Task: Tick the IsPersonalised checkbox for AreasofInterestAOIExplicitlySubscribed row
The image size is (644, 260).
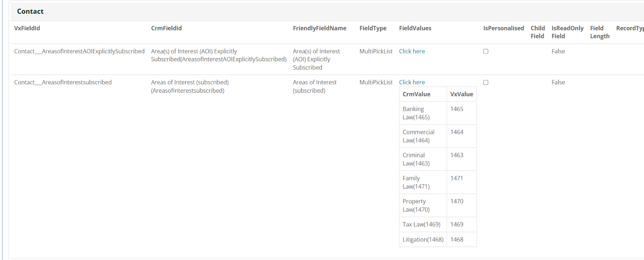Action: click(486, 51)
